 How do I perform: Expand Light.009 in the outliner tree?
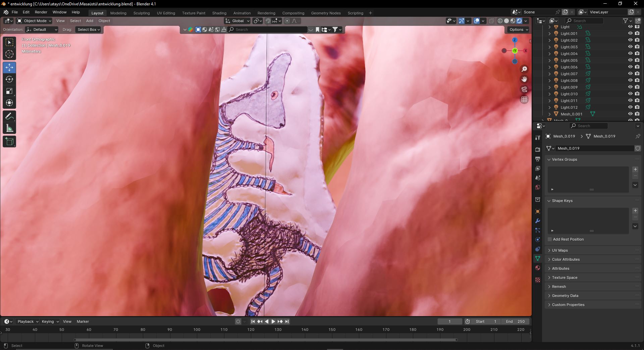click(549, 87)
